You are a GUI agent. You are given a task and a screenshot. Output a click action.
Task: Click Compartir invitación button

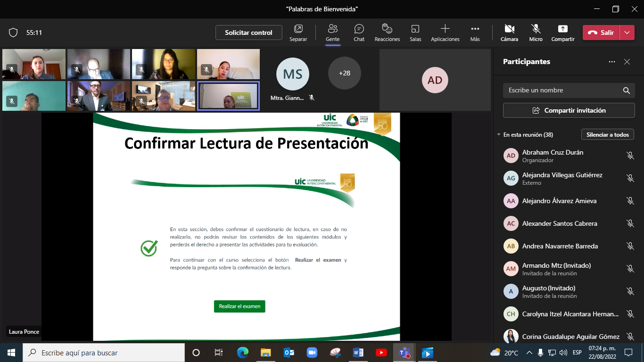click(569, 110)
